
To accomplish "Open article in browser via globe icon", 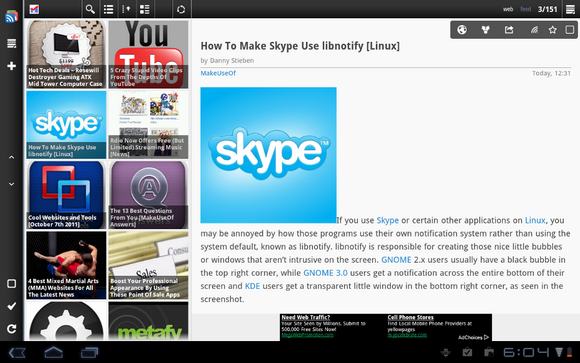I will (x=462, y=30).
